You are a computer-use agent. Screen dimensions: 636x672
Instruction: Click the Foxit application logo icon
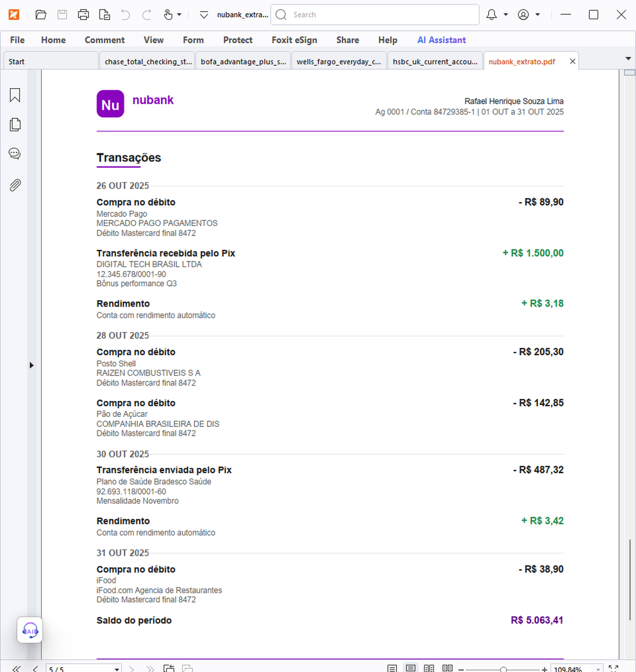(14, 15)
